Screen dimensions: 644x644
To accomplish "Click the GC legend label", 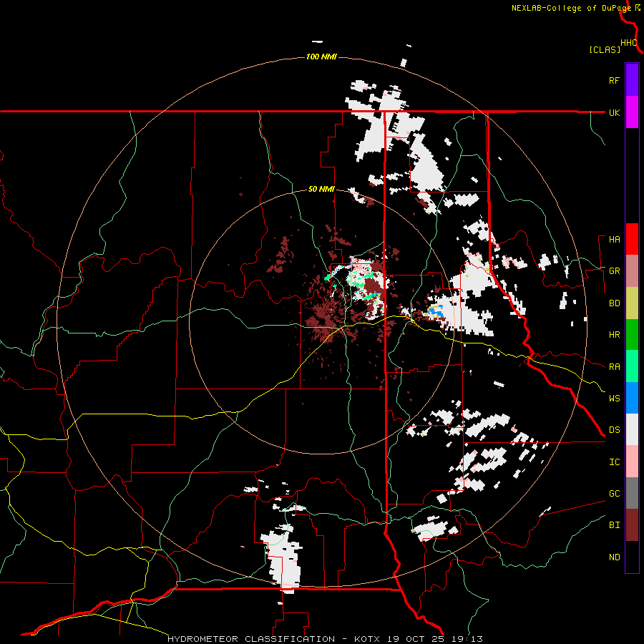I will coord(614,494).
